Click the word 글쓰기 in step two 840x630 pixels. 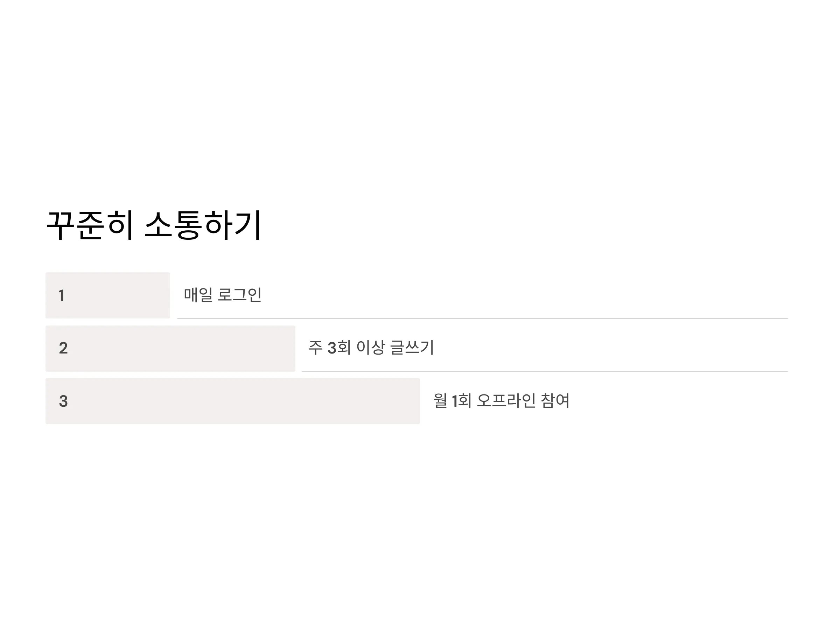412,348
